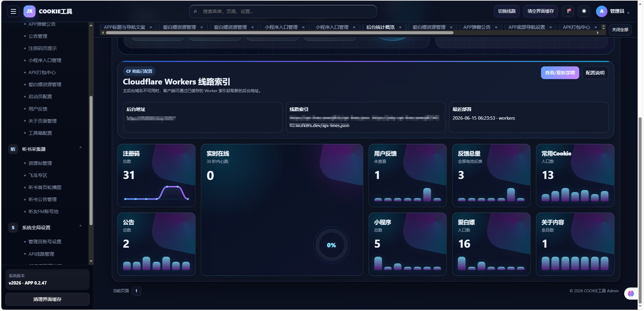Open the 配置说明 button

[x=595, y=73]
